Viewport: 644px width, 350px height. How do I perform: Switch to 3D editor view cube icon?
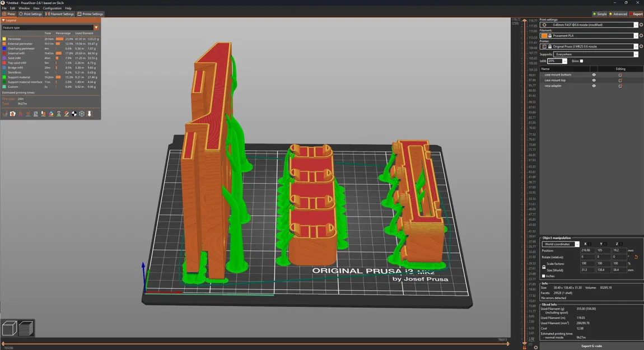[x=9, y=328]
